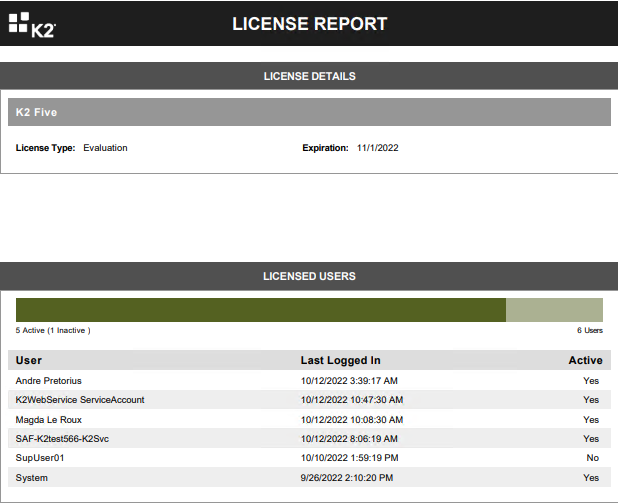
Task: Click the License Type label
Action: [45, 148]
